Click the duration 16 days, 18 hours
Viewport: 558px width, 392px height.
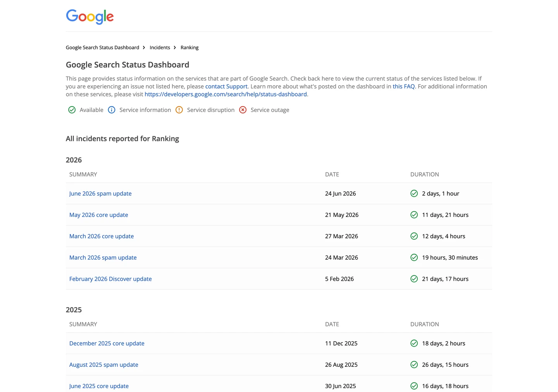click(x=445, y=386)
